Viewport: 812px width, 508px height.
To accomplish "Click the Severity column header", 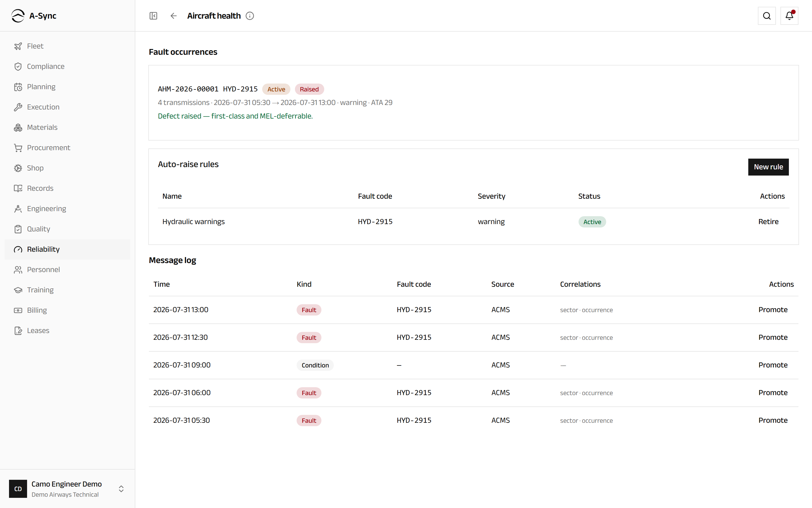I will pyautogui.click(x=491, y=196).
